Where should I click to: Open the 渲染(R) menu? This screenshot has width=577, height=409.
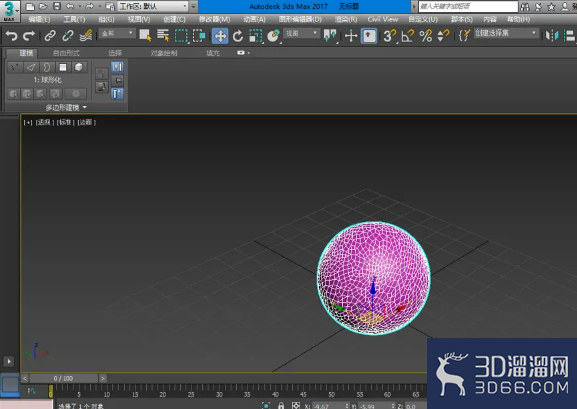pyautogui.click(x=346, y=20)
